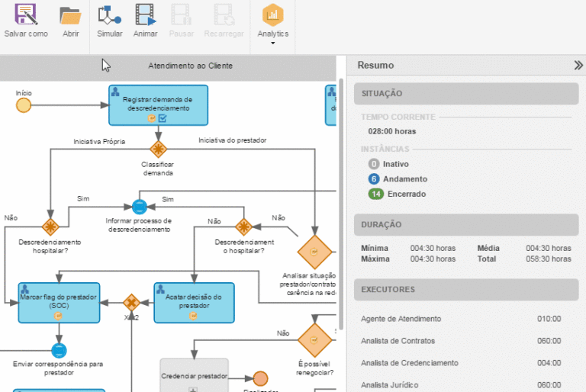Click the Classificar demanda gateway diamond

[158, 148]
